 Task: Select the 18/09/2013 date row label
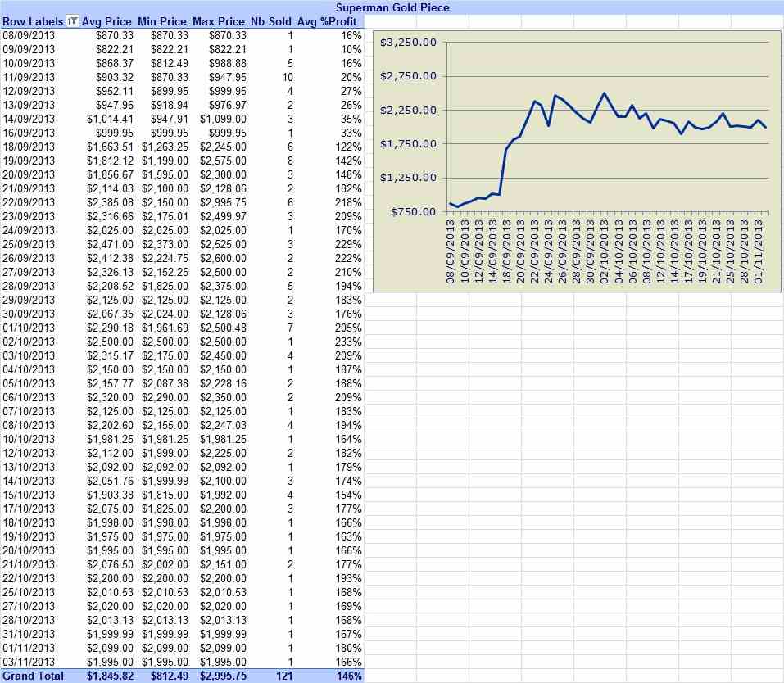[29, 147]
